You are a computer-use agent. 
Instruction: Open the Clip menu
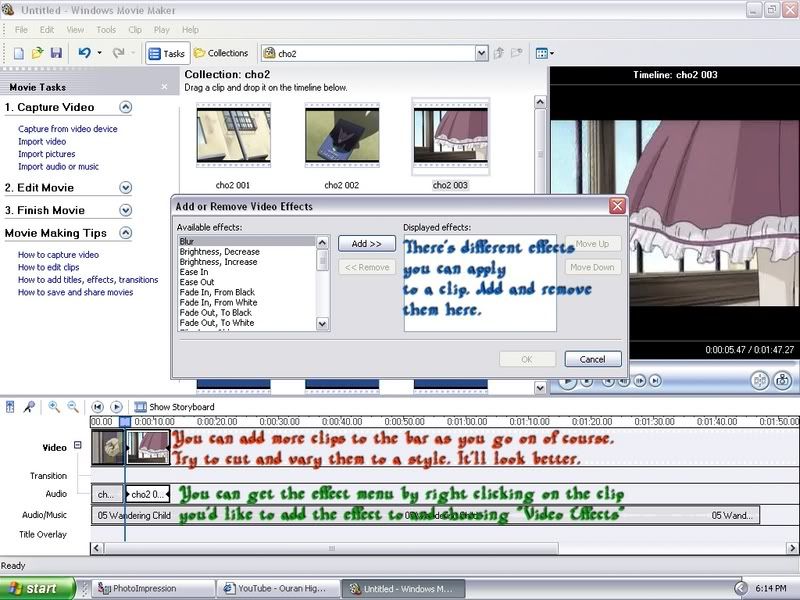(x=135, y=30)
